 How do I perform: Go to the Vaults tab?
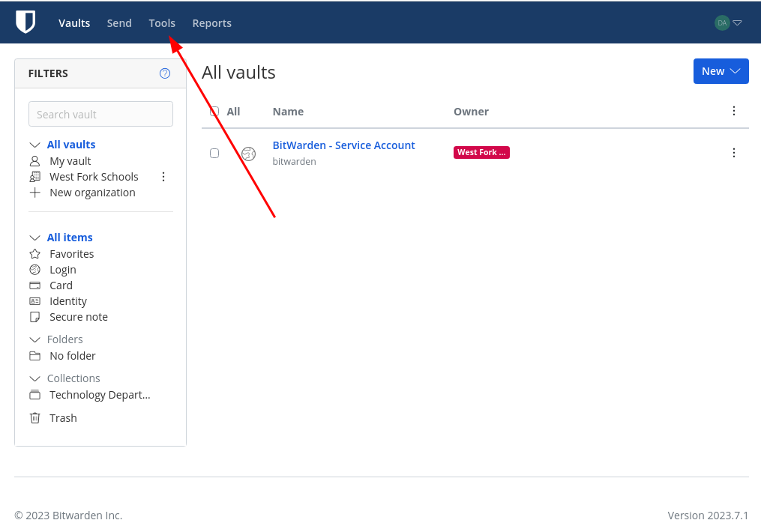[74, 23]
